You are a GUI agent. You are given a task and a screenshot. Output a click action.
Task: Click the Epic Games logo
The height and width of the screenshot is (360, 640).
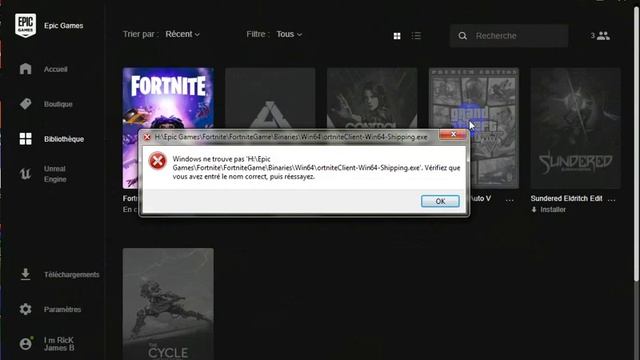pyautogui.click(x=25, y=25)
